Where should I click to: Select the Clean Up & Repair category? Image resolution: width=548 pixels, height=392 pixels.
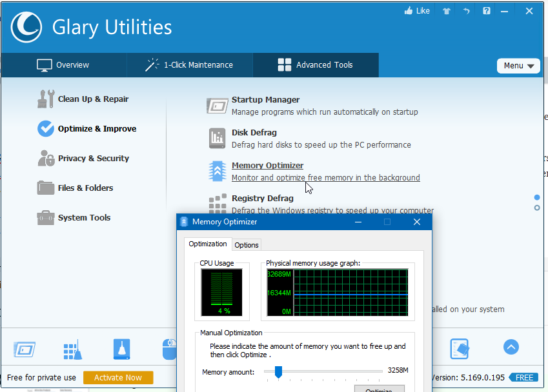tap(83, 99)
